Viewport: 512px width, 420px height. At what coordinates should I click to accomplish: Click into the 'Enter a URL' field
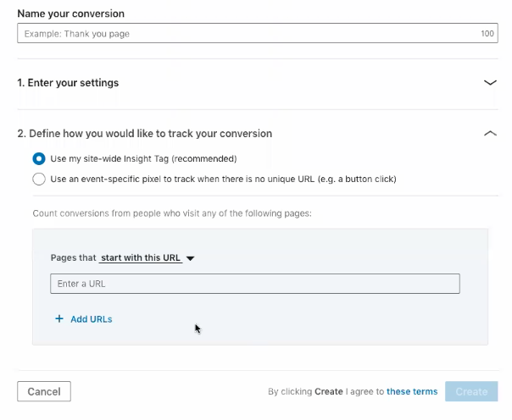coord(254,284)
